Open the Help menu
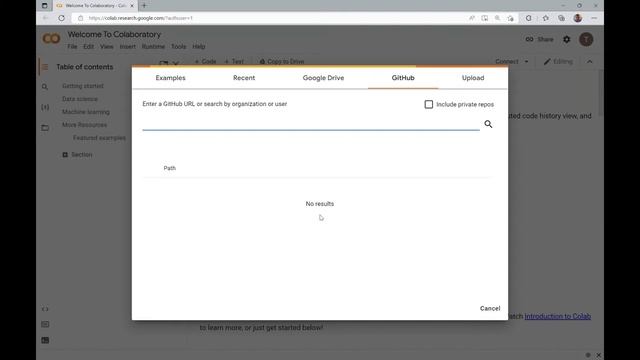 (199, 47)
